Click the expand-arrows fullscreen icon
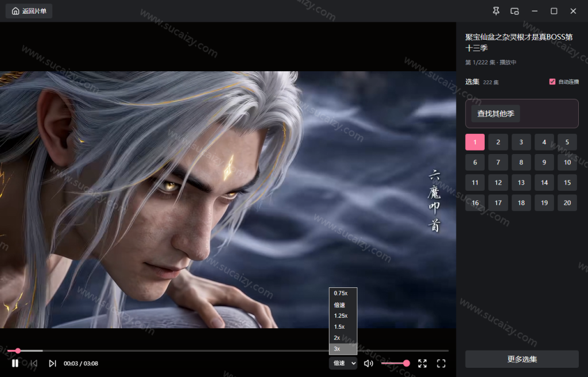This screenshot has width=588, height=377. [x=422, y=363]
